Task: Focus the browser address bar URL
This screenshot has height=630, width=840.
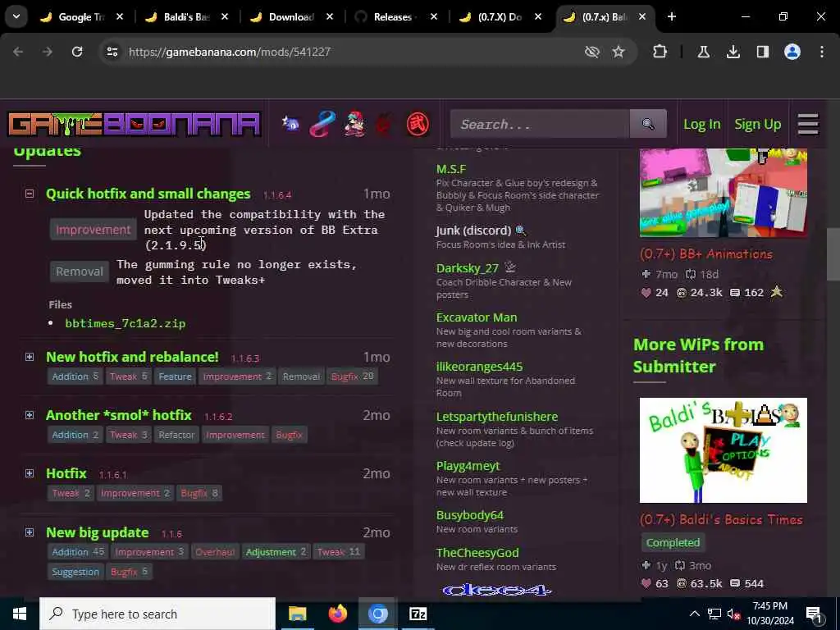Action: tap(230, 52)
